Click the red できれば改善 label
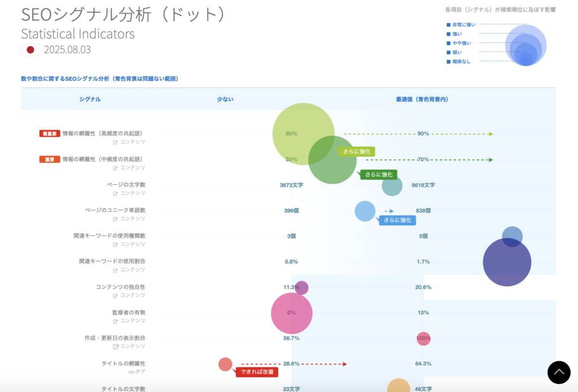This screenshot has height=392, width=578. pos(256,372)
